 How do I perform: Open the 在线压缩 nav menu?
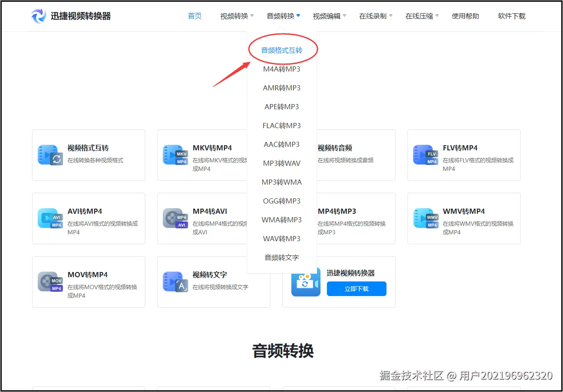click(419, 16)
